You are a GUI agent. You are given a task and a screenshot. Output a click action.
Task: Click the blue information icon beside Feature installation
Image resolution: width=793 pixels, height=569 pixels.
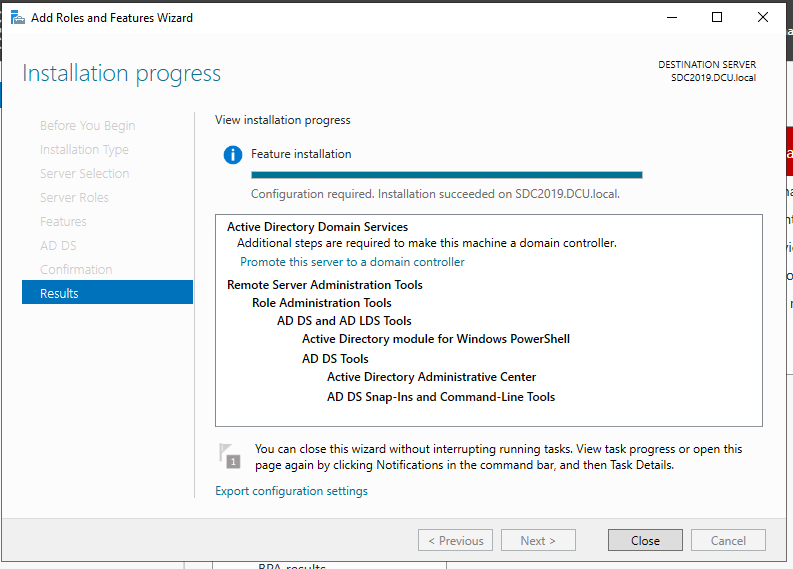(232, 155)
